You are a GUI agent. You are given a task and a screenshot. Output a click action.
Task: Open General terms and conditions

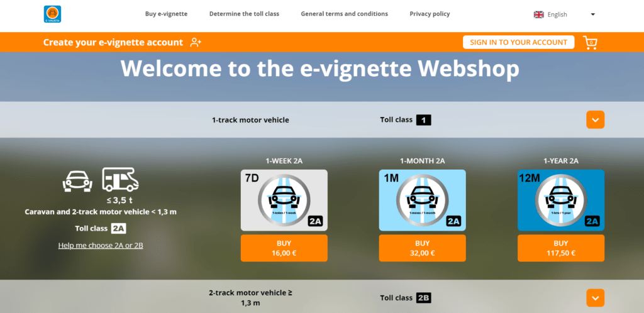[344, 14]
